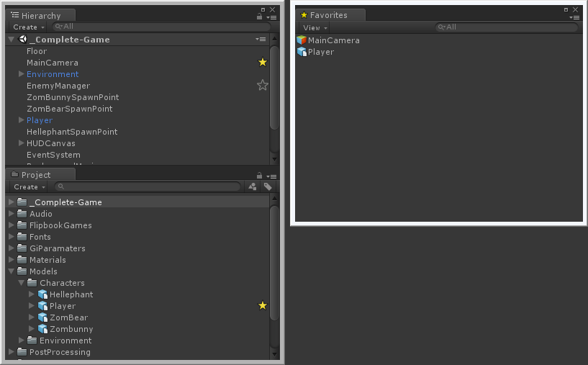Toggle the Project panel lock icon
This screenshot has height=365, width=588.
point(259,175)
